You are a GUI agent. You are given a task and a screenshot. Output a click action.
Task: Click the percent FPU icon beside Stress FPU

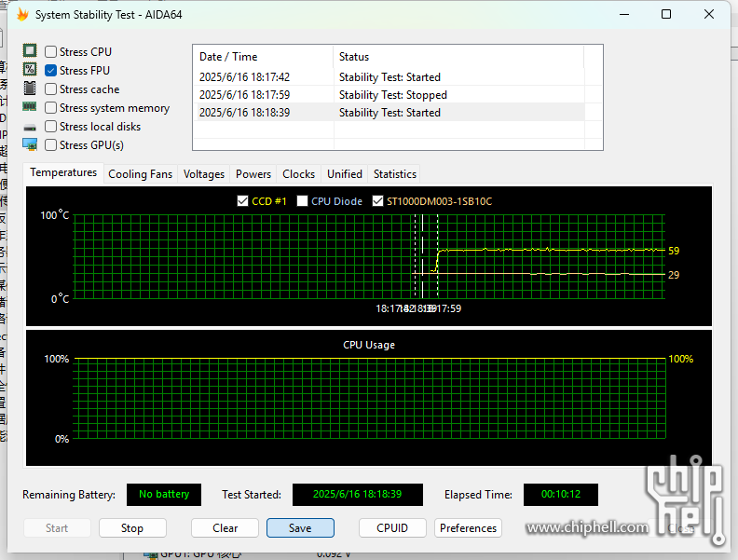click(x=30, y=70)
